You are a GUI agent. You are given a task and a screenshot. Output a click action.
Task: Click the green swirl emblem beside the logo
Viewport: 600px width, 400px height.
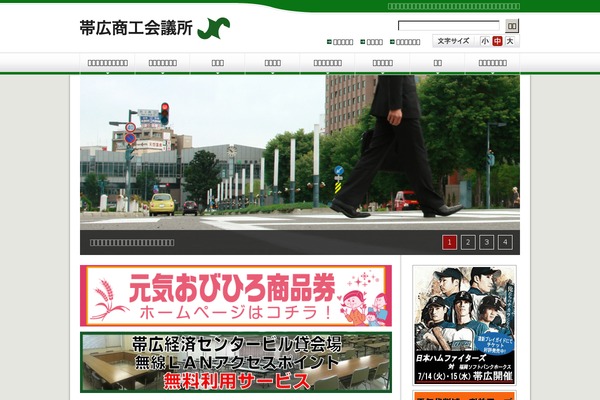214,28
